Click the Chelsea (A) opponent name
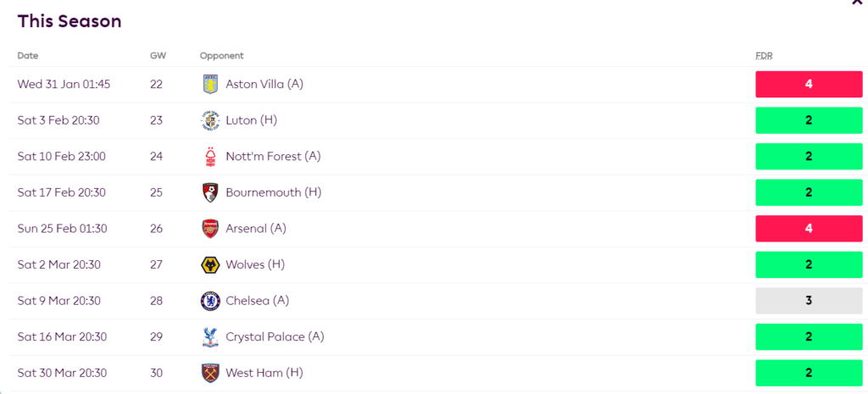Screen dimensions: 868x394 tap(259, 301)
